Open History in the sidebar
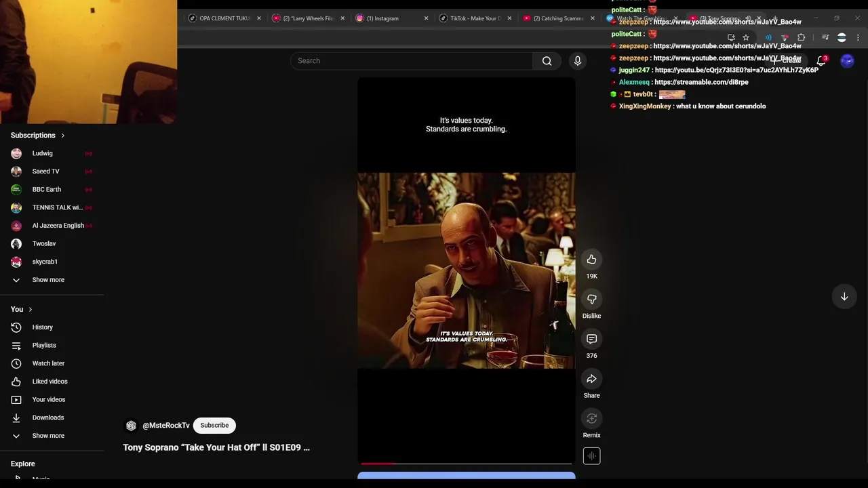Viewport: 868px width, 488px height. (x=42, y=327)
